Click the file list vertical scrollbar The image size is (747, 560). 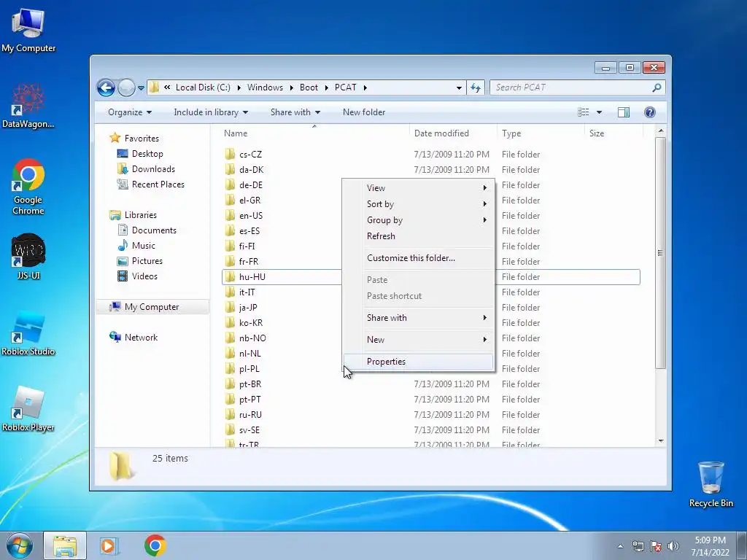point(660,253)
